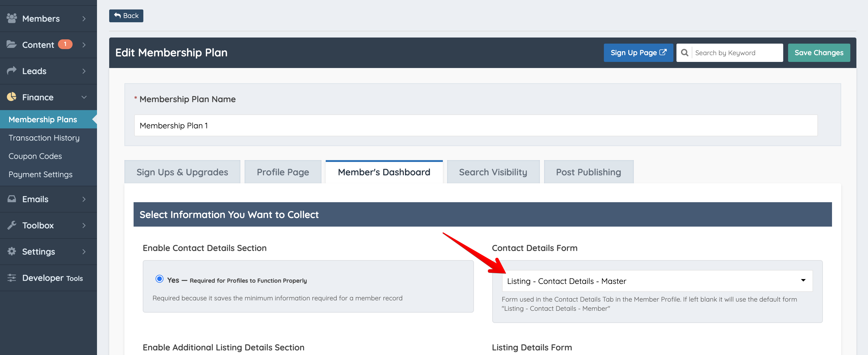Click the Members people icon in sidebar
Image resolution: width=868 pixels, height=355 pixels.
point(12,18)
